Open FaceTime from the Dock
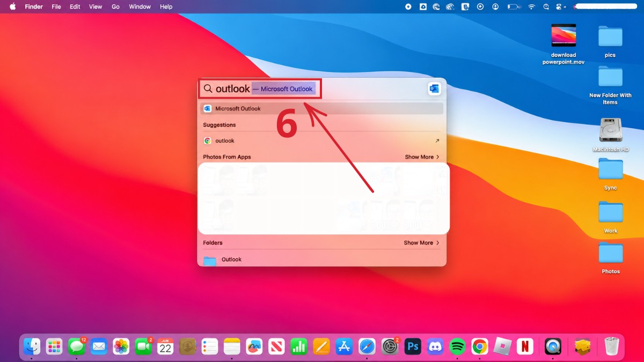Image resolution: width=644 pixels, height=362 pixels. coord(143,346)
